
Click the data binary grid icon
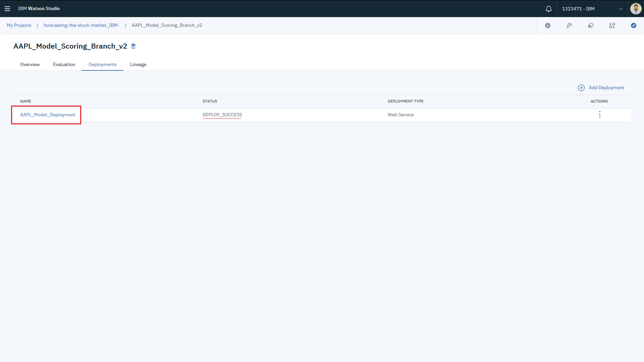tap(612, 25)
